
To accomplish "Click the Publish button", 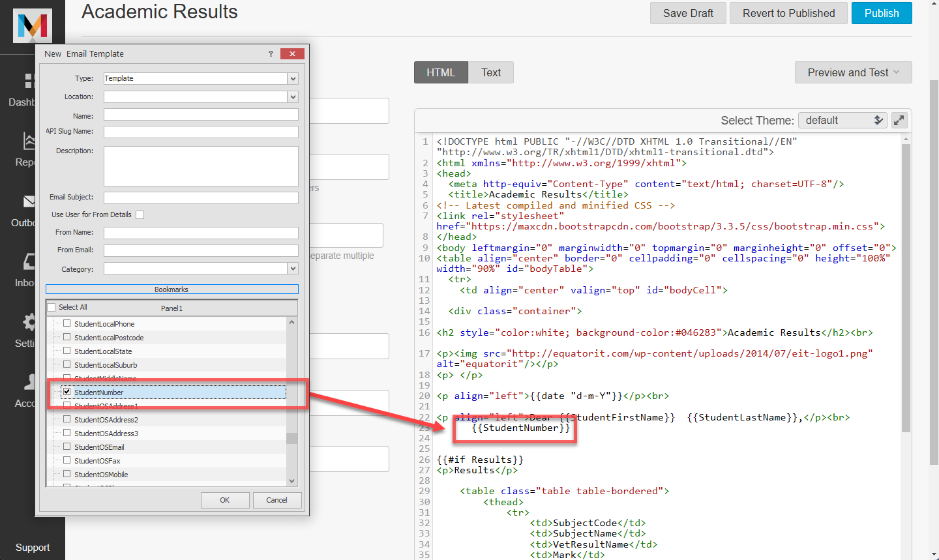I will pyautogui.click(x=881, y=13).
